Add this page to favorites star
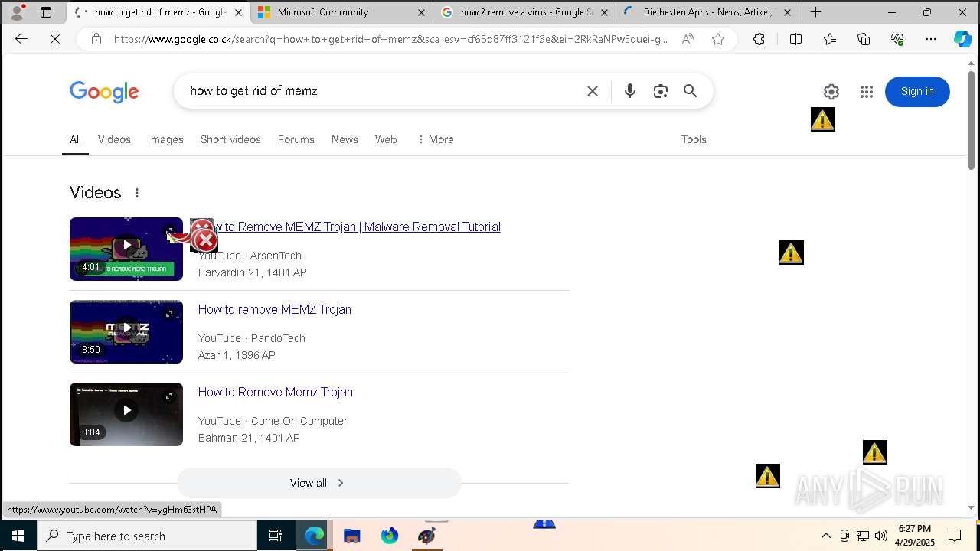The width and height of the screenshot is (980, 551). point(718,39)
